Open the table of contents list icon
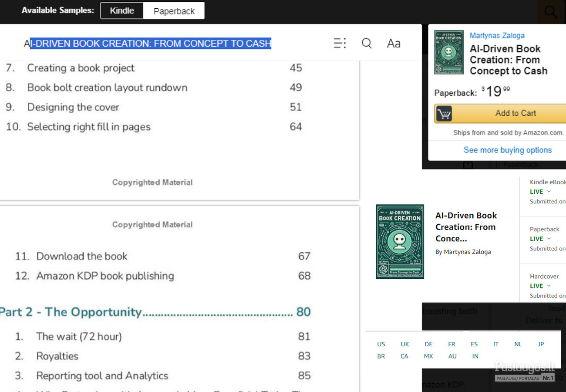The image size is (566, 392). pos(340,43)
